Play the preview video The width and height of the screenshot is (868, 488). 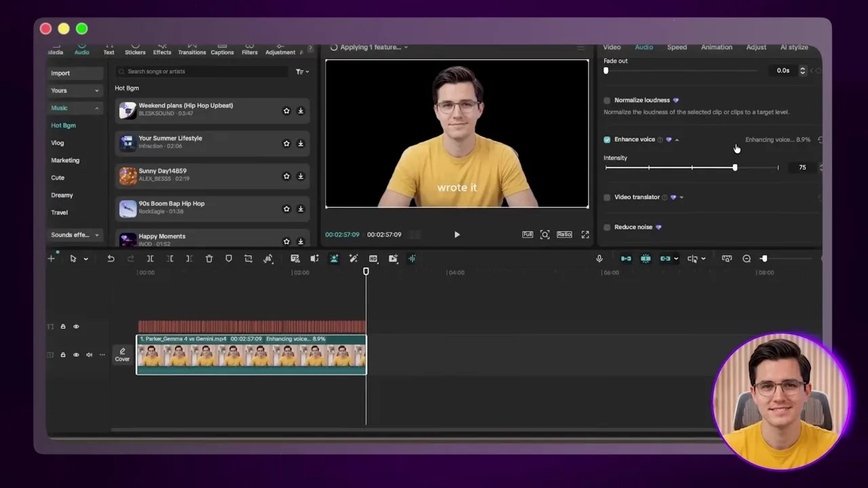[457, 235]
